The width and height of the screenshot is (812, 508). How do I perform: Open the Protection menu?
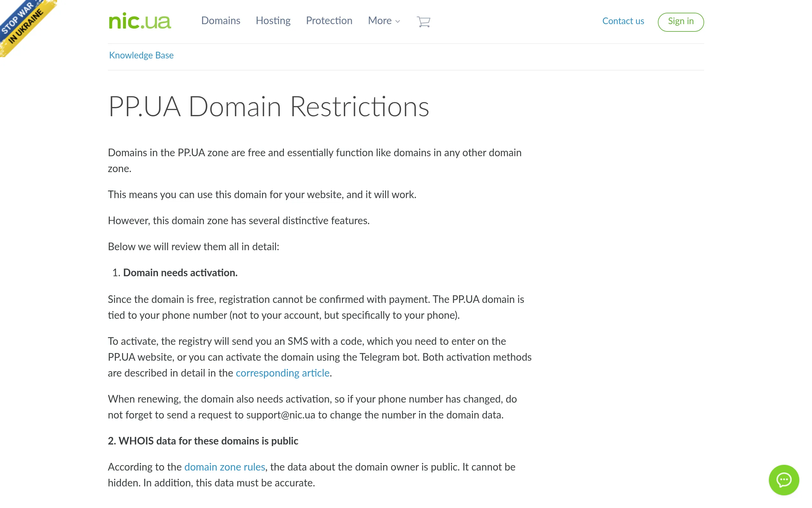coord(329,21)
